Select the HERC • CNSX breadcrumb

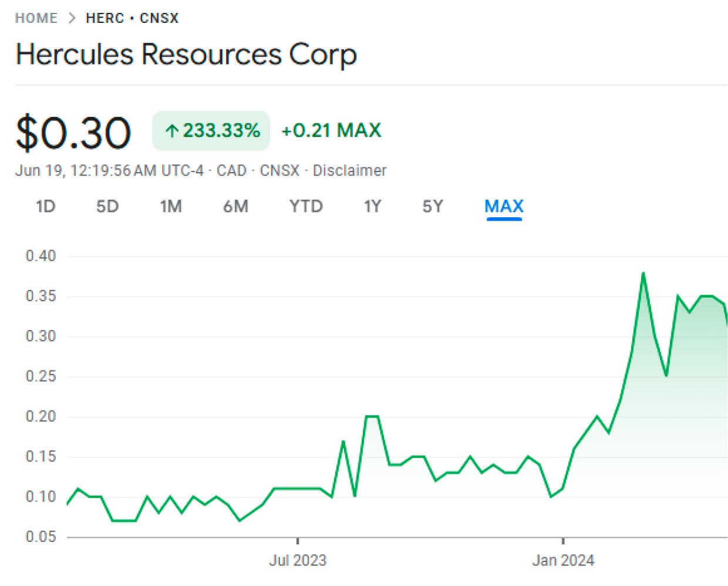click(132, 18)
